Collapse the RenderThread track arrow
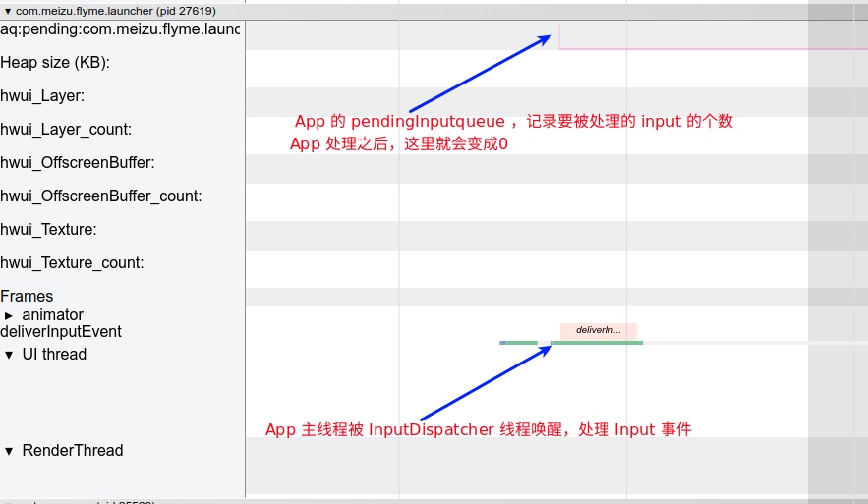 (x=9, y=451)
